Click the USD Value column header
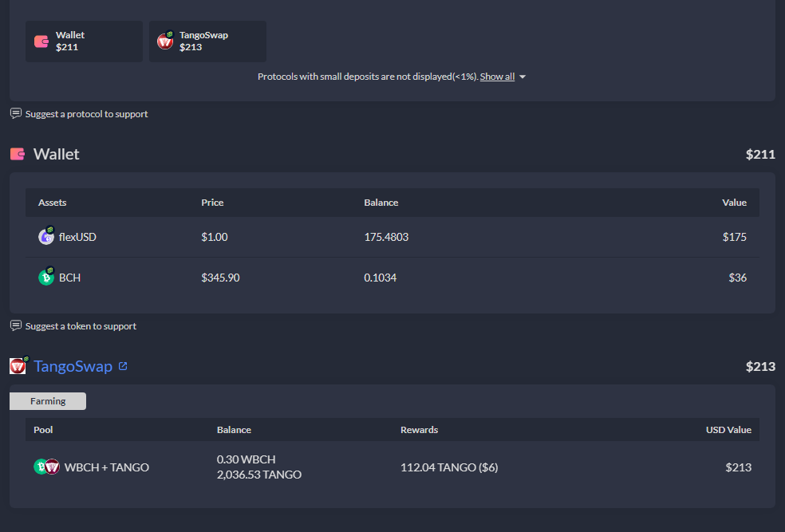Image resolution: width=785 pixels, height=532 pixels. point(728,430)
